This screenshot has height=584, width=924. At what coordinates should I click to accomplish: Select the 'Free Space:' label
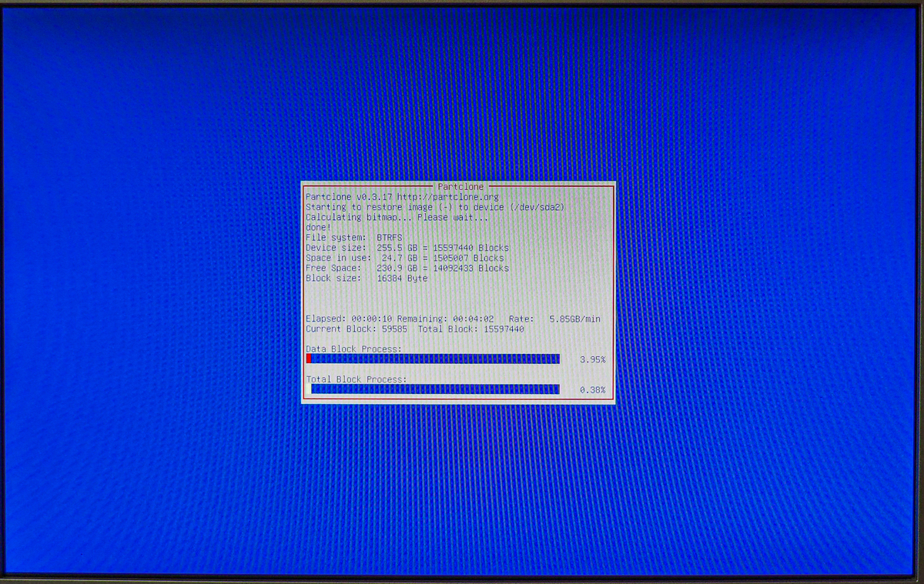click(333, 268)
